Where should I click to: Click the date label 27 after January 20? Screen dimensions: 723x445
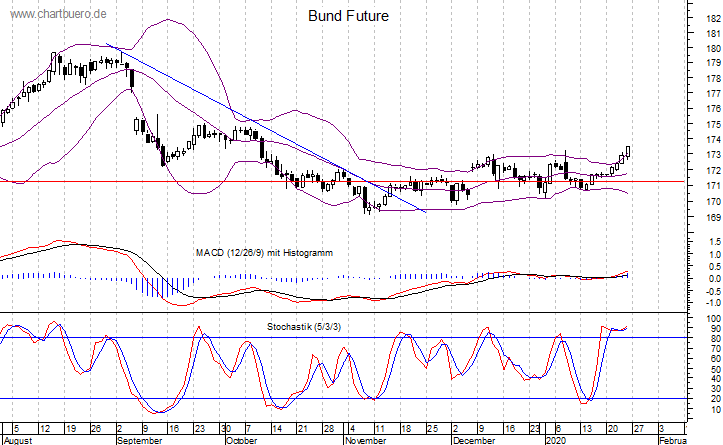pyautogui.click(x=639, y=429)
